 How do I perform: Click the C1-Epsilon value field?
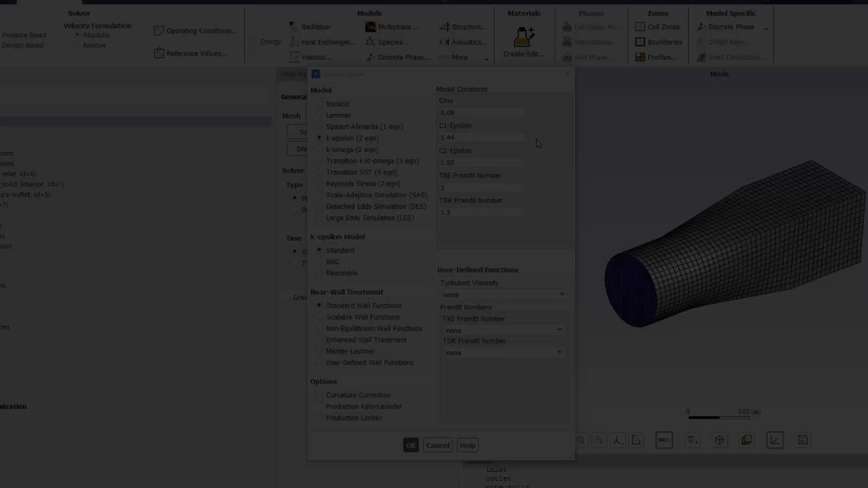click(481, 138)
